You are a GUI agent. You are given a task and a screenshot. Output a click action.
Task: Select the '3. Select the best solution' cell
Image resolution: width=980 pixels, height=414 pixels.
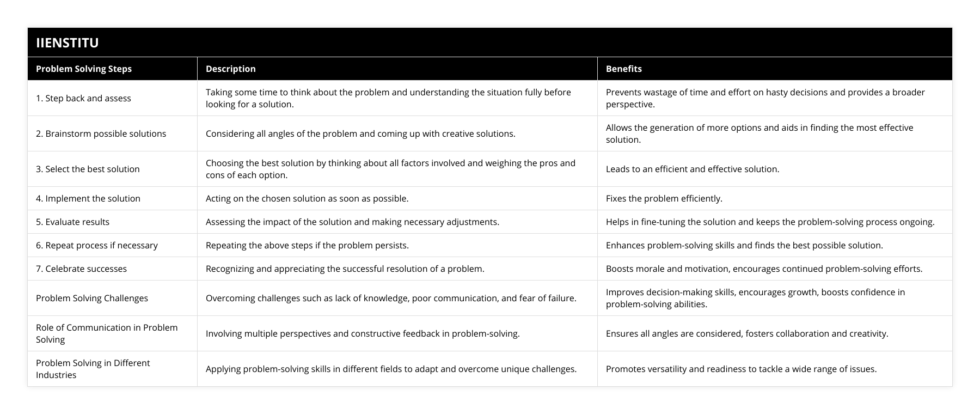click(x=88, y=169)
